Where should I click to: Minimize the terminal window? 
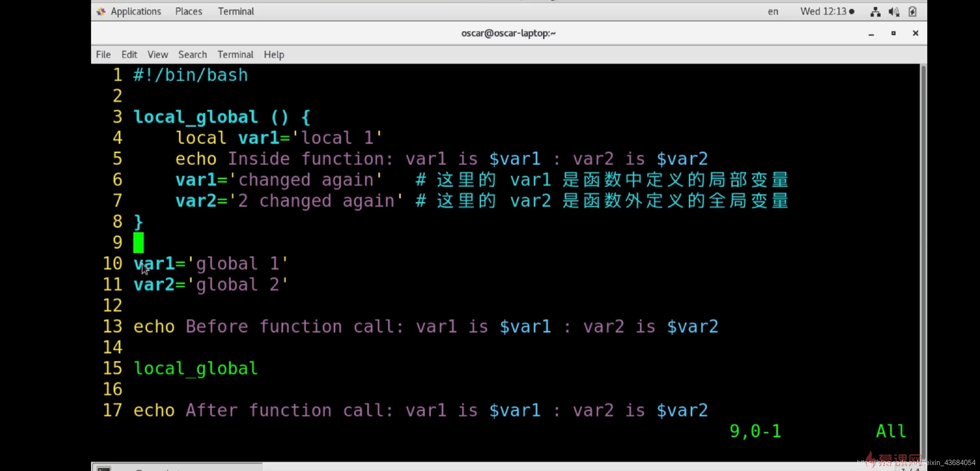(x=871, y=34)
